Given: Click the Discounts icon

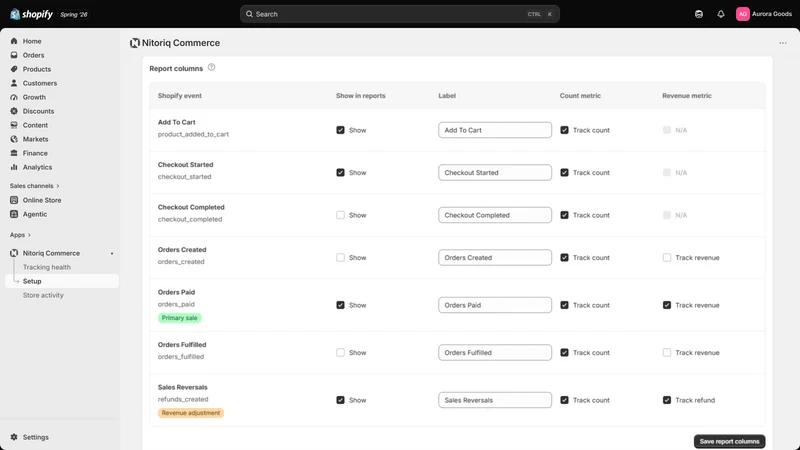Looking at the screenshot, I should [x=14, y=111].
